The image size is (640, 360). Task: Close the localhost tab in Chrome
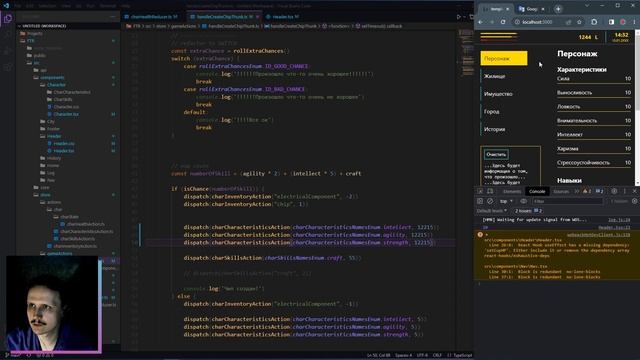[x=507, y=9]
